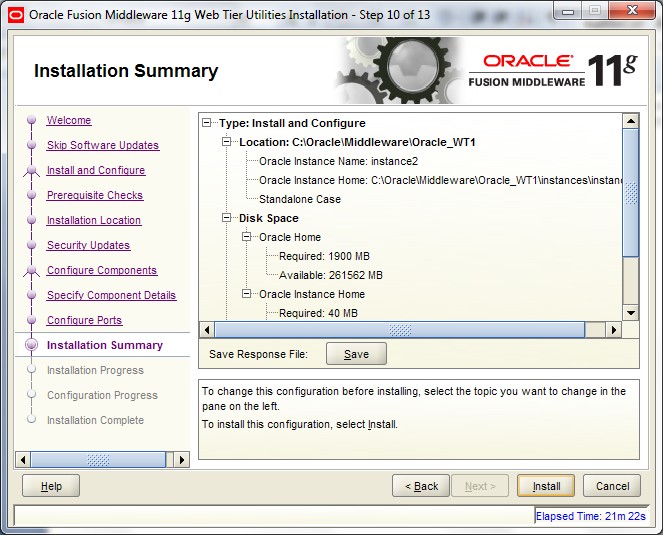This screenshot has height=535, width=663.
Task: Minimize the installer window
Action: point(567,11)
